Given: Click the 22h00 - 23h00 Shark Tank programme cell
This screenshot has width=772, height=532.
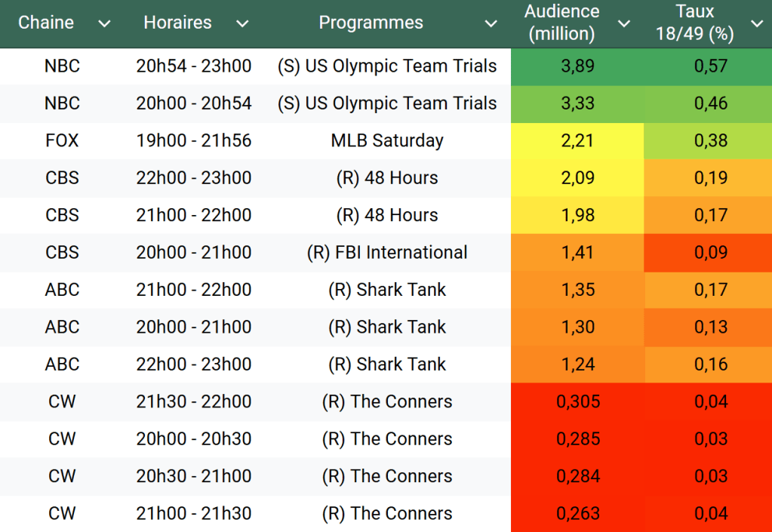Looking at the screenshot, I should pyautogui.click(x=387, y=364).
